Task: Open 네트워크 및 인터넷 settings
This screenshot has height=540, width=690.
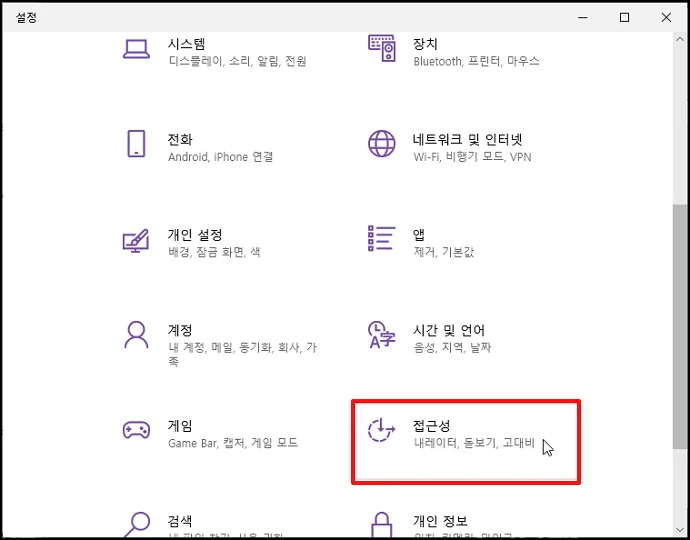Action: pyautogui.click(x=468, y=140)
